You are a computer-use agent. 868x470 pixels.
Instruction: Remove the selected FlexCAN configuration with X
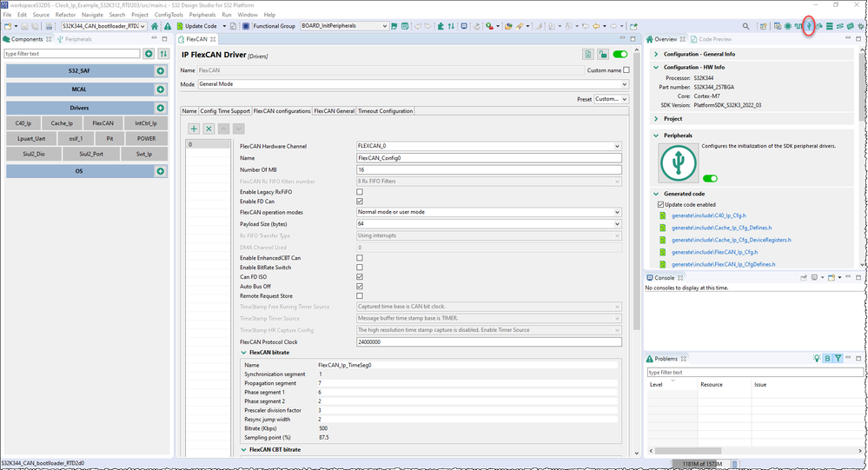(209, 129)
